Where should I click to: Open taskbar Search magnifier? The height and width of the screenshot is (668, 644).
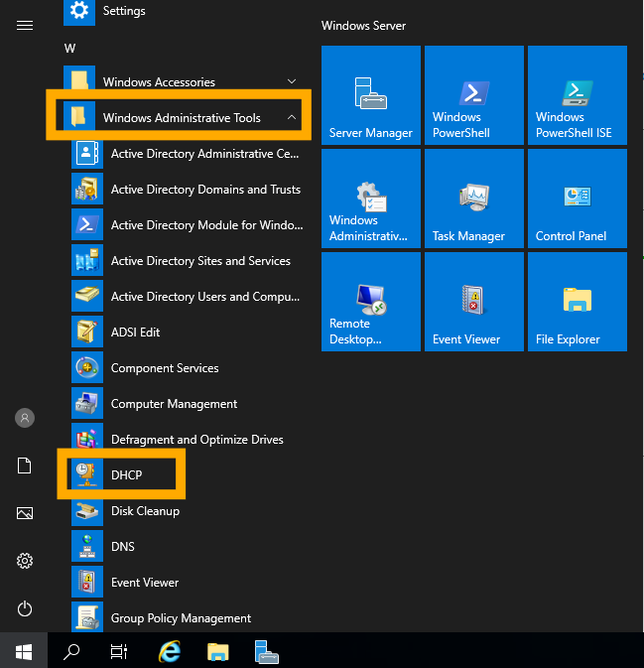click(x=71, y=652)
